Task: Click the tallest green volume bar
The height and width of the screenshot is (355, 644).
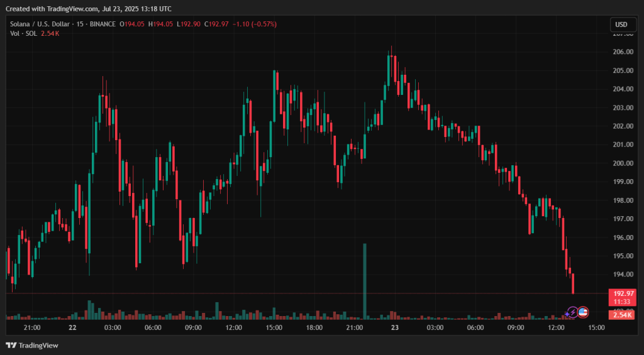Action: click(364, 280)
